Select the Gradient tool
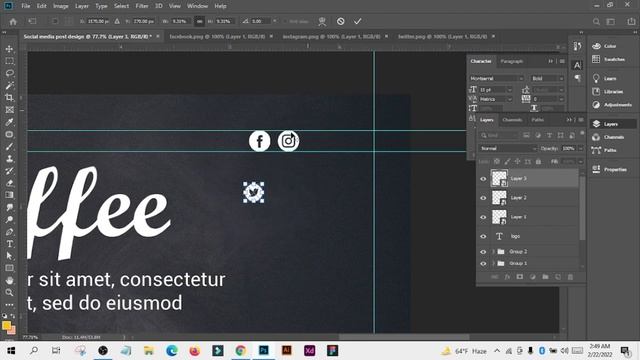 coord(9,195)
